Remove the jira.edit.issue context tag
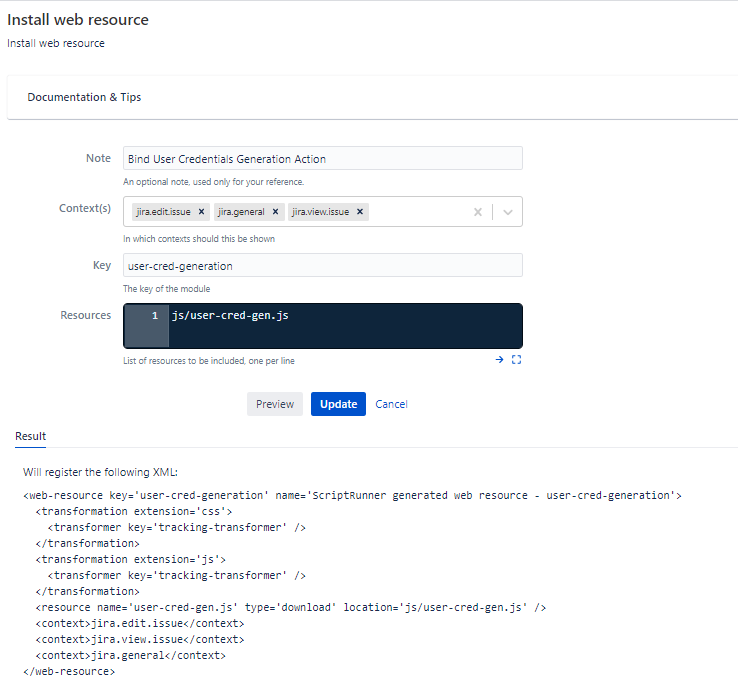 (x=201, y=212)
